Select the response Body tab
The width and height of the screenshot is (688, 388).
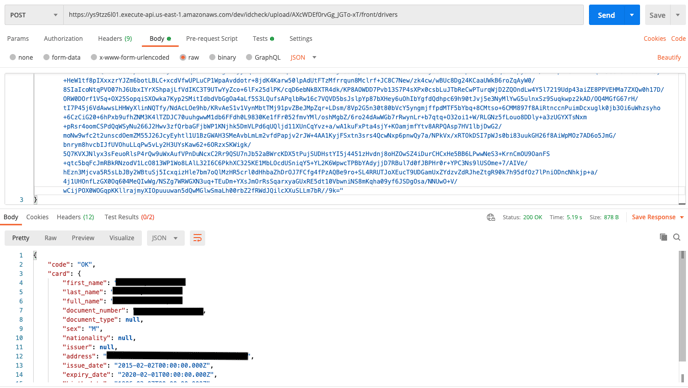coord(11,217)
